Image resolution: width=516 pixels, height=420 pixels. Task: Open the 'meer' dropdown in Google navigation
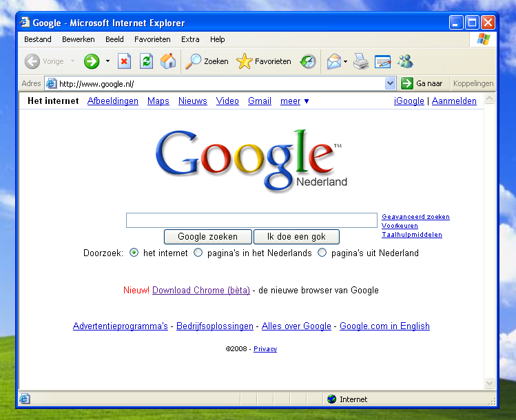pos(294,101)
